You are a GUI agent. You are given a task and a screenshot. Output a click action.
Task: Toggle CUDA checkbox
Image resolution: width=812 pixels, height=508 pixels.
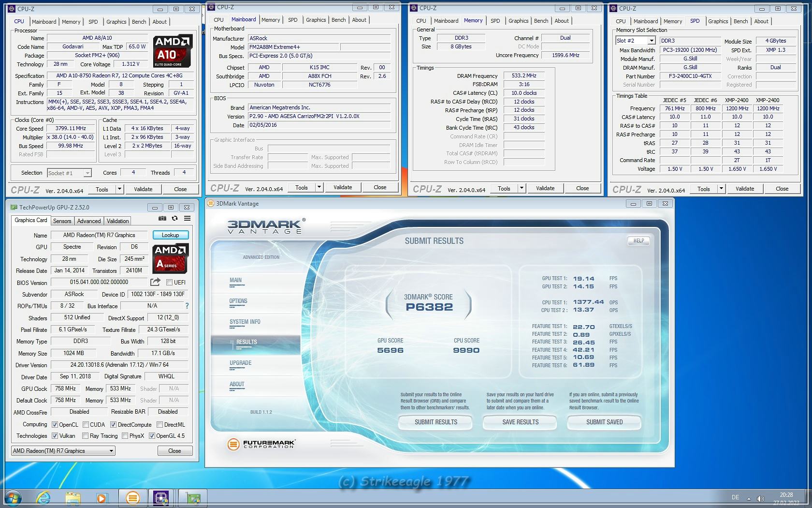tap(86, 424)
